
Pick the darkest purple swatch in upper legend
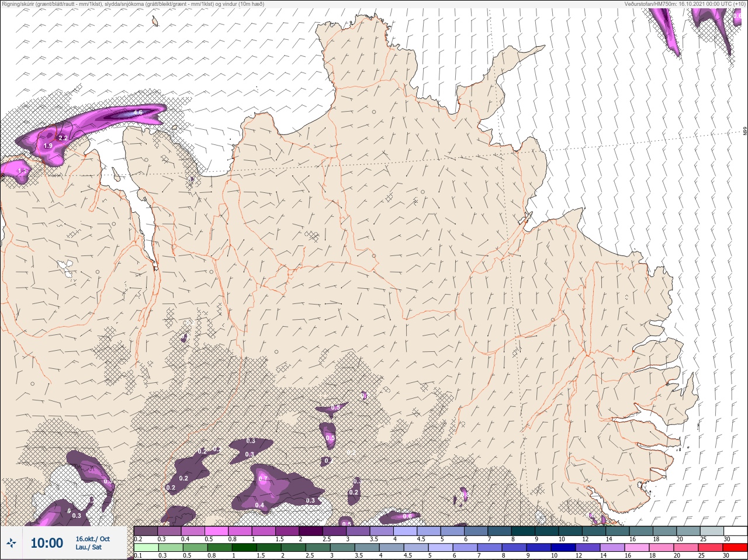(311, 531)
